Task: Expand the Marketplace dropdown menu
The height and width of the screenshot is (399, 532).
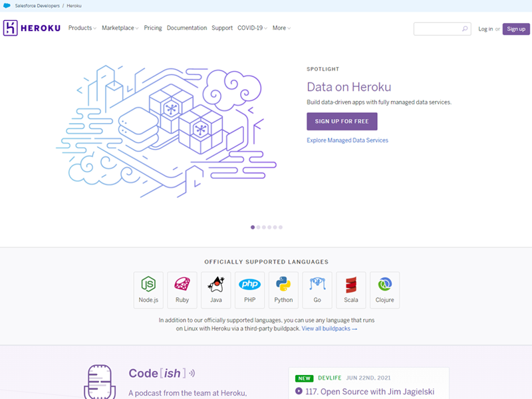Action: (120, 28)
